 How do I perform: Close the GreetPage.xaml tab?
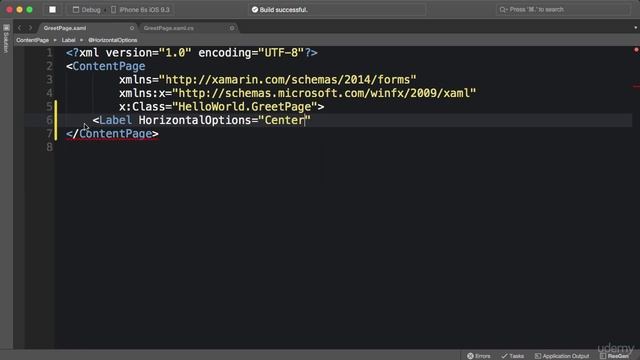pos(131,28)
